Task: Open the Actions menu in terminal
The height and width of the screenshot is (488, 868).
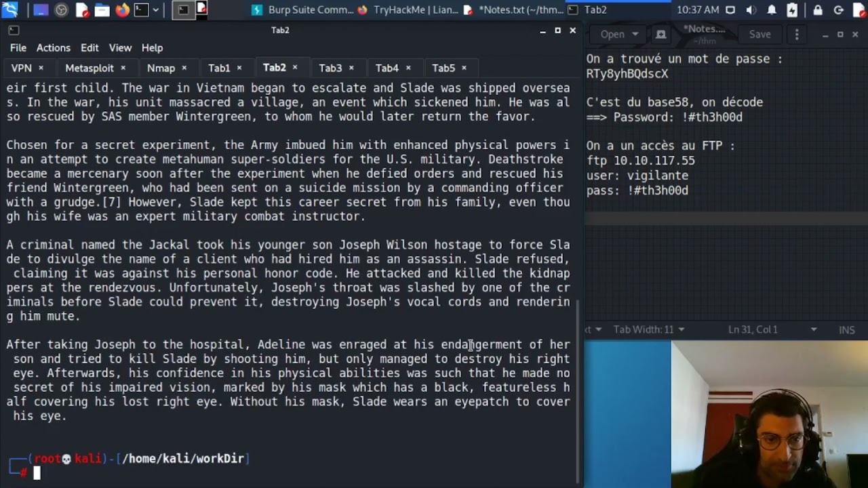Action: (x=53, y=48)
